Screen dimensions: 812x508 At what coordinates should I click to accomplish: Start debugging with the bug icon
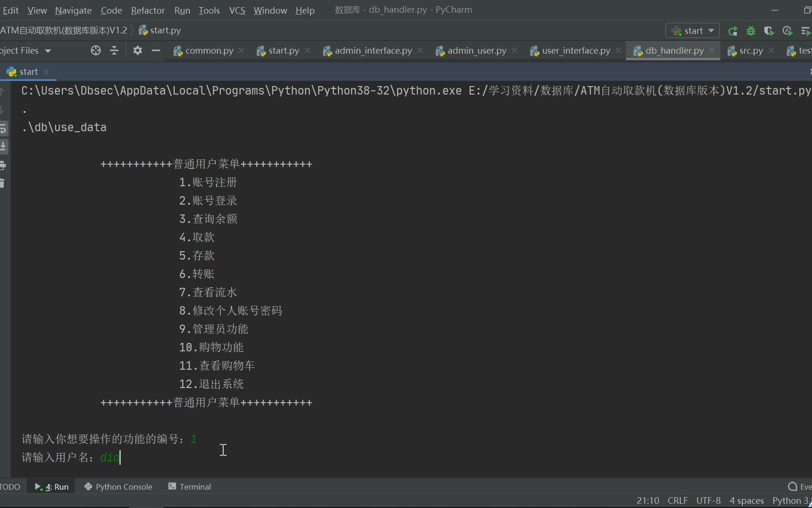point(751,31)
